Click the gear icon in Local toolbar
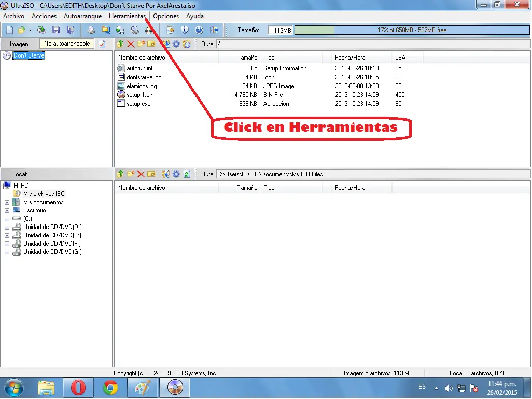 (176, 174)
